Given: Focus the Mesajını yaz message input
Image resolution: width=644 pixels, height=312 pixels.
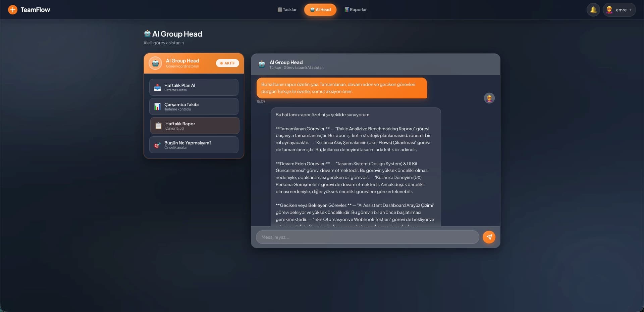Looking at the screenshot, I should click(x=367, y=237).
